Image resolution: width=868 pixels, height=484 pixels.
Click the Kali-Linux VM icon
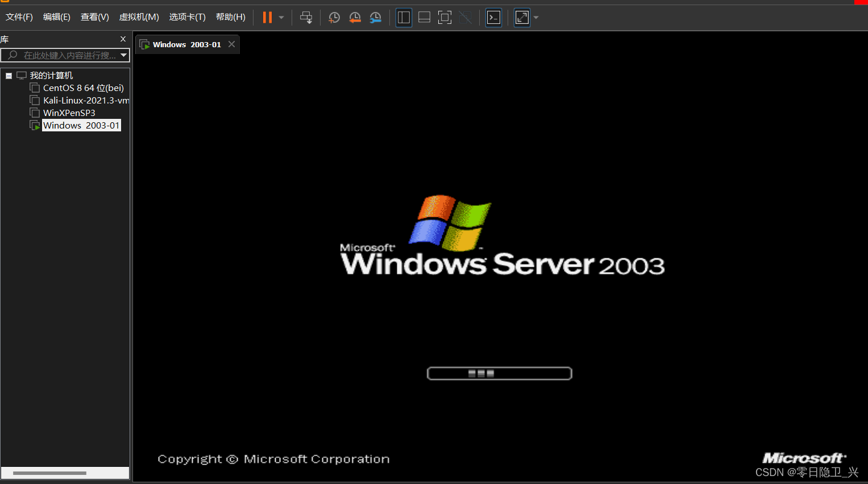click(35, 100)
